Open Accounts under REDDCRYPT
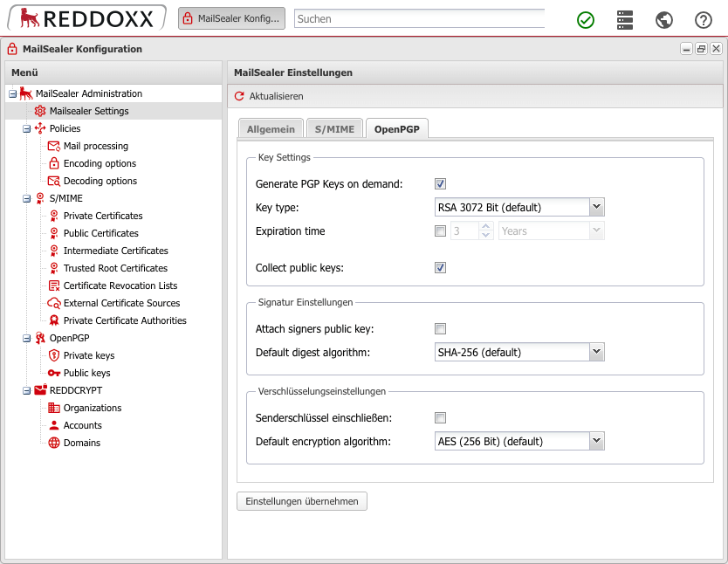Image resolution: width=728 pixels, height=564 pixels. [83, 425]
